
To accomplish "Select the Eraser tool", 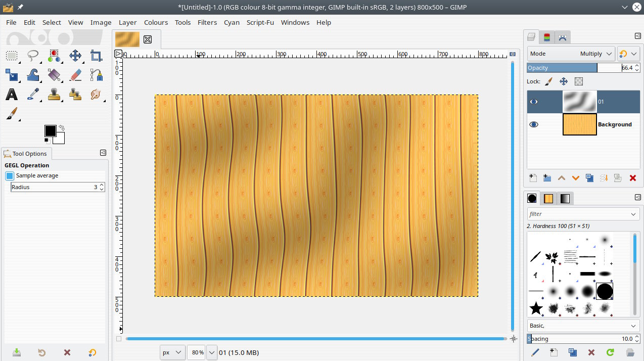I will click(x=75, y=75).
